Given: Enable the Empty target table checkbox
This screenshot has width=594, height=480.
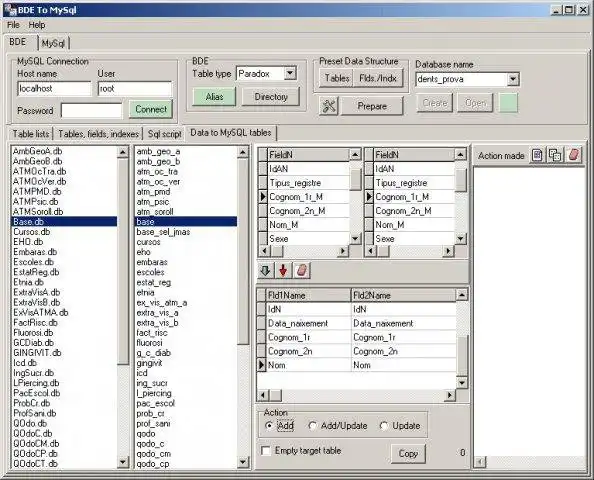Looking at the screenshot, I should click(x=266, y=451).
